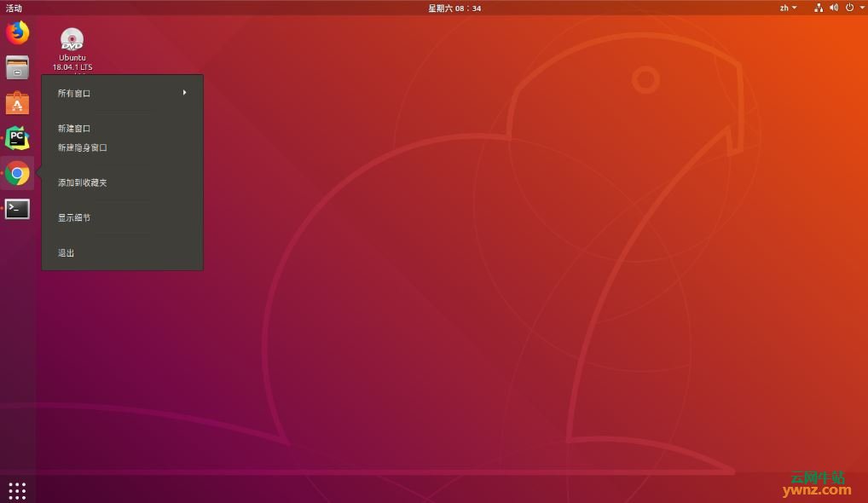Image resolution: width=868 pixels, height=503 pixels.
Task: Click the Google Chrome dock icon
Action: [17, 174]
